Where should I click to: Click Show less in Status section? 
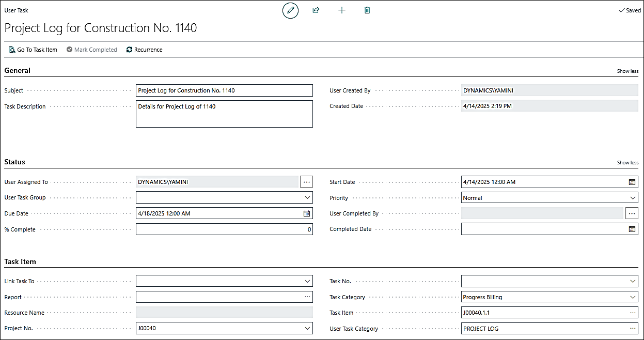point(627,163)
